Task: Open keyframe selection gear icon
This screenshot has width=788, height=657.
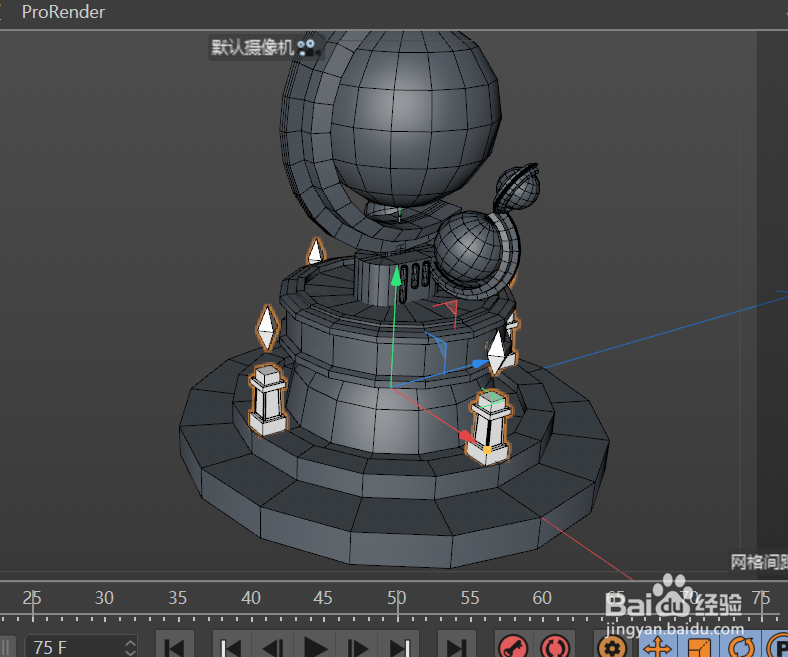Action: click(x=611, y=645)
